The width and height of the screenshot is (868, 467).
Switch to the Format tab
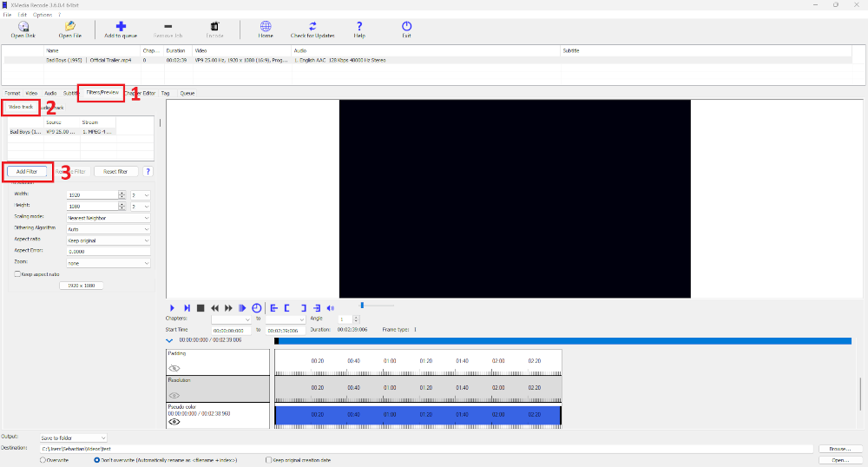(x=12, y=93)
